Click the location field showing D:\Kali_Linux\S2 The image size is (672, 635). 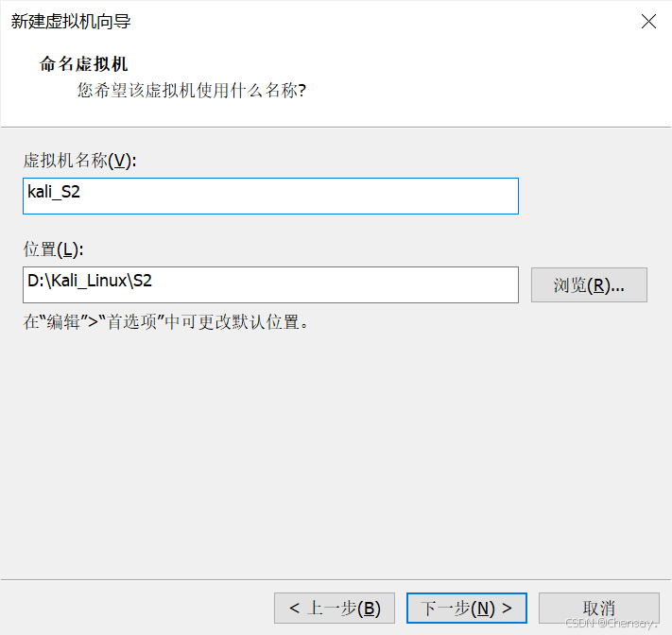point(270,285)
